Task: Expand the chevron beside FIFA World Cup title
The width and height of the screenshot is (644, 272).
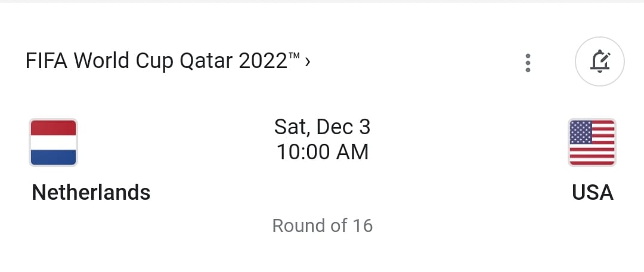Action: [307, 61]
